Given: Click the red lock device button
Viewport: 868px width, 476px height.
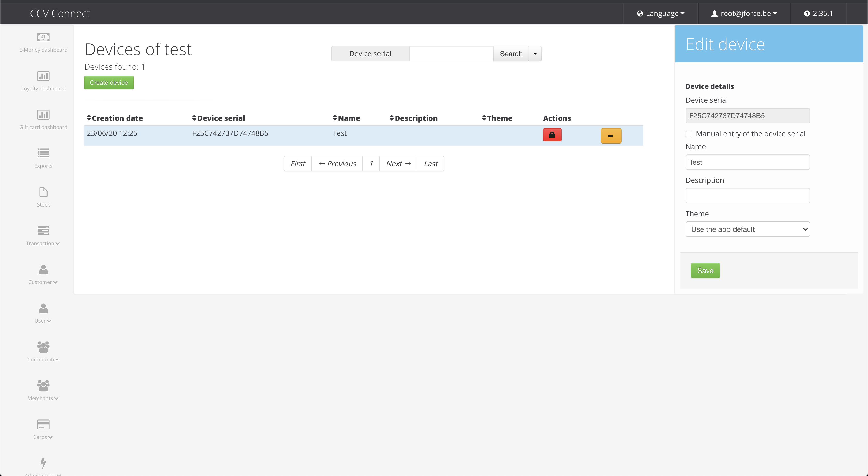Looking at the screenshot, I should tap(552, 135).
